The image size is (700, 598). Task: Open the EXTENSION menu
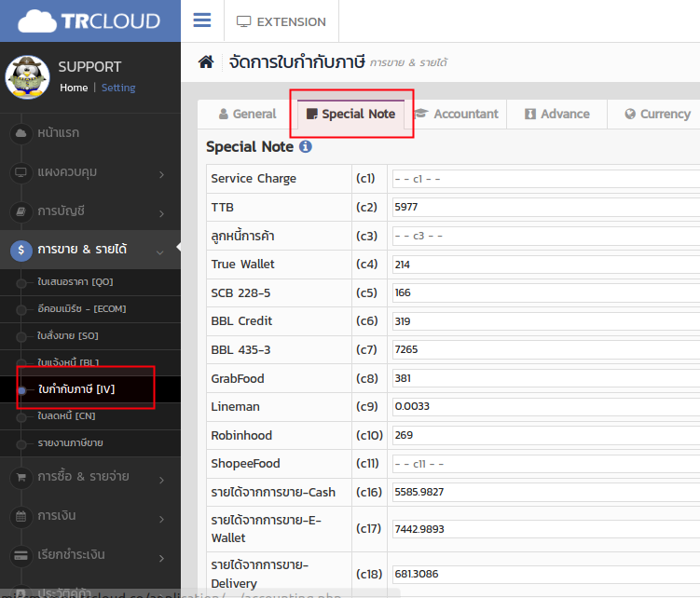click(x=281, y=21)
